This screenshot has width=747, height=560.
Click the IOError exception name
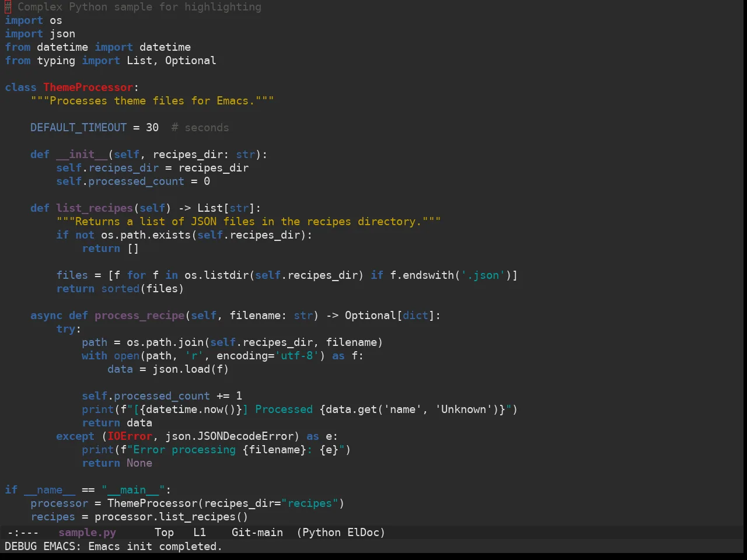pyautogui.click(x=130, y=436)
